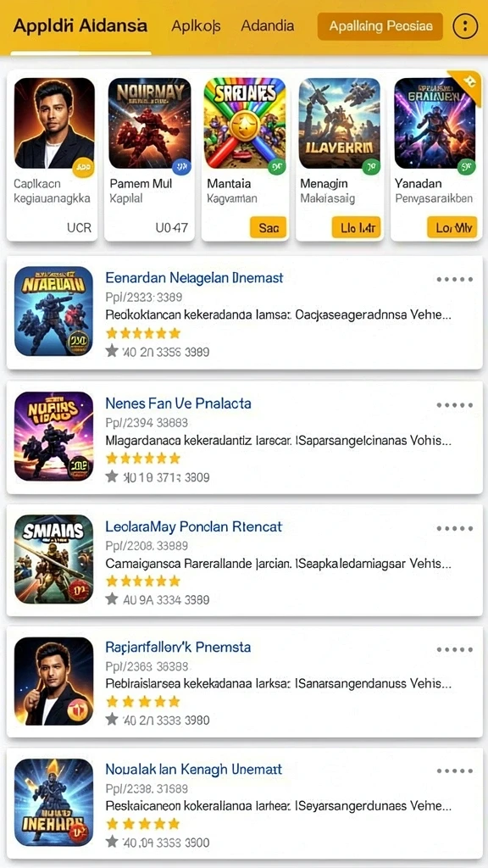Open the three-dot overflow menu in header
Screen dimensions: 488x868
465,26
